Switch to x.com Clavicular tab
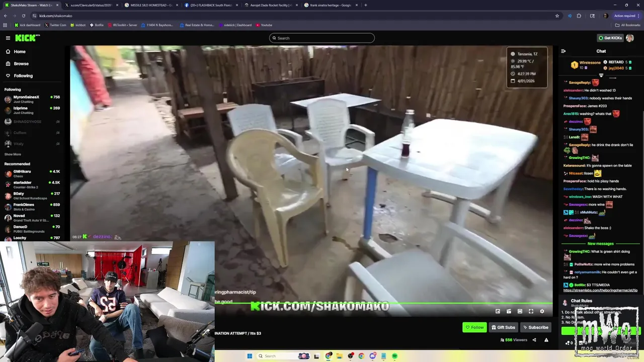The width and height of the screenshot is (644, 362). pyautogui.click(x=91, y=5)
